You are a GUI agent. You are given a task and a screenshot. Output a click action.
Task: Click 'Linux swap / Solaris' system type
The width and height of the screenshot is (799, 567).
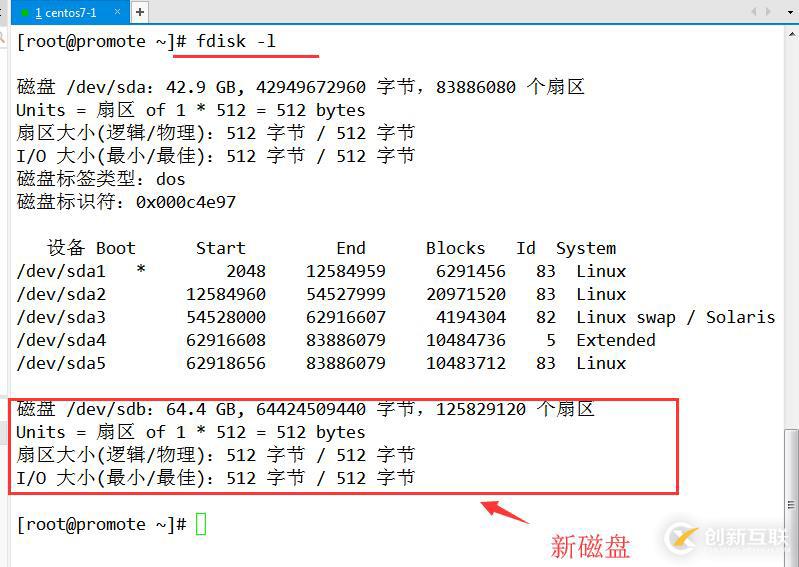coord(676,317)
